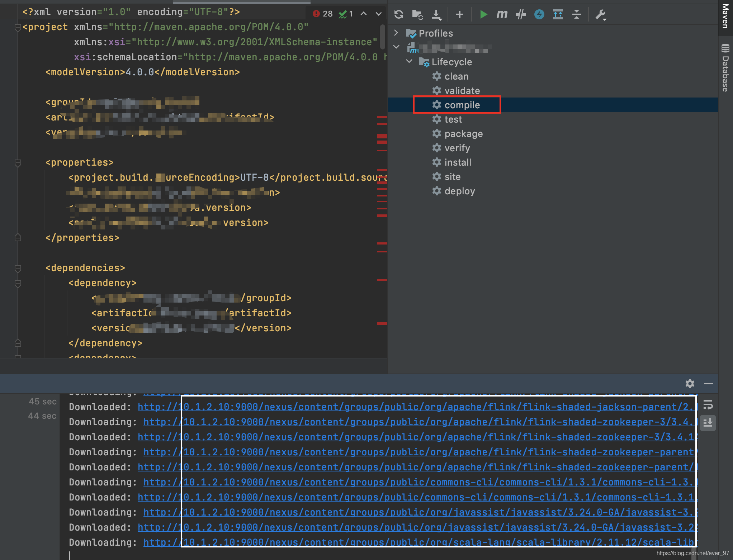733x560 pixels.
Task: Download sources and documentation
Action: tap(437, 14)
